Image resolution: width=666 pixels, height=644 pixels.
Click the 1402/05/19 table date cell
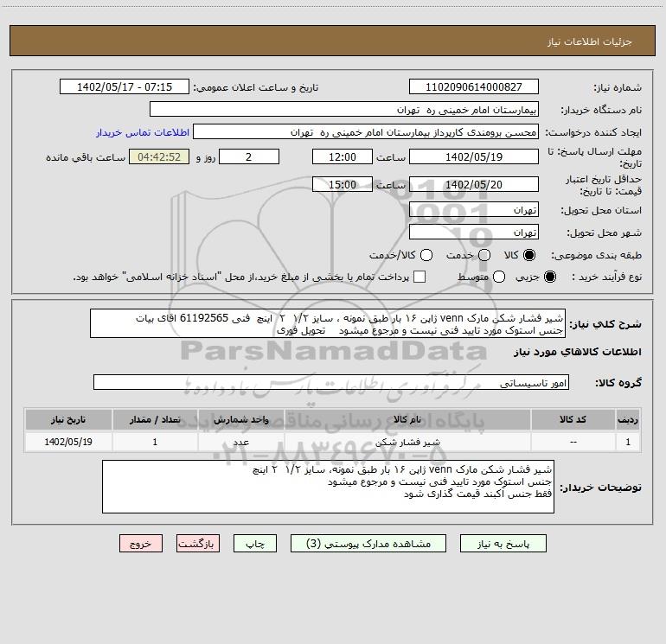68,442
